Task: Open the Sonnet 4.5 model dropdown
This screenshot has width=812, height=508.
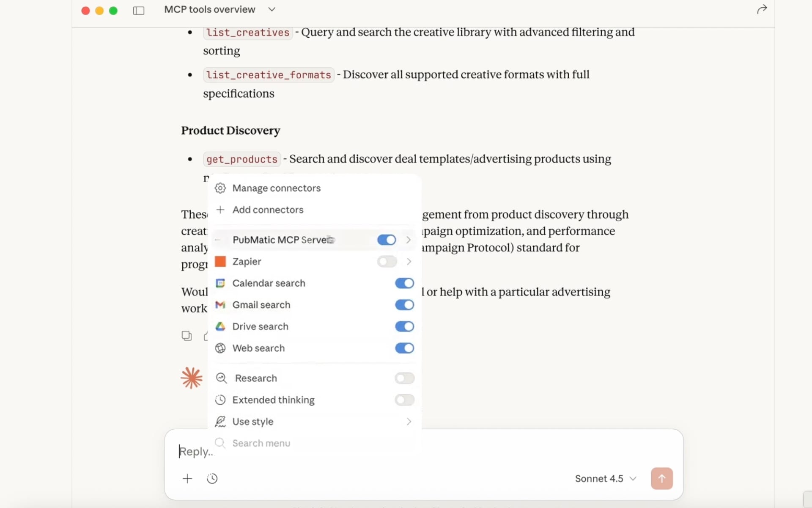Action: click(x=606, y=478)
